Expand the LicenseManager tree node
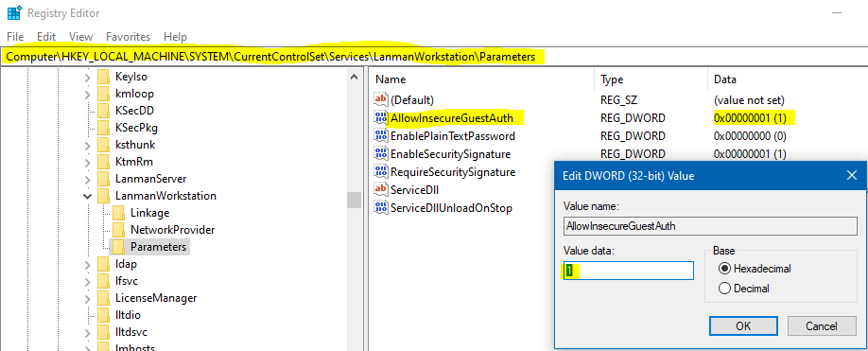This screenshot has width=868, height=351. 88,298
